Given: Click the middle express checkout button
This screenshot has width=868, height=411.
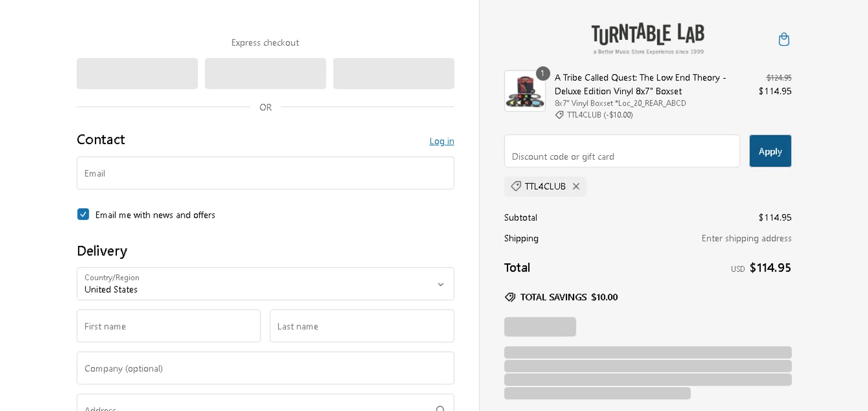Looking at the screenshot, I should point(265,74).
